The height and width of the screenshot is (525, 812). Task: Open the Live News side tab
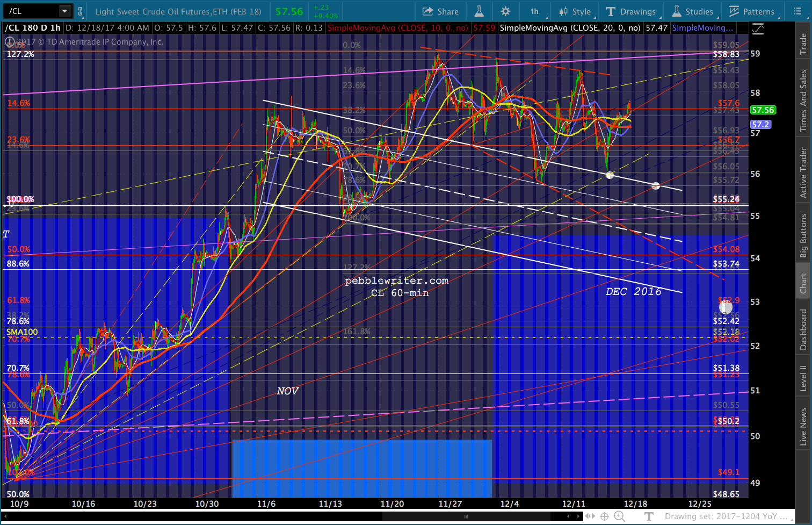coord(803,427)
